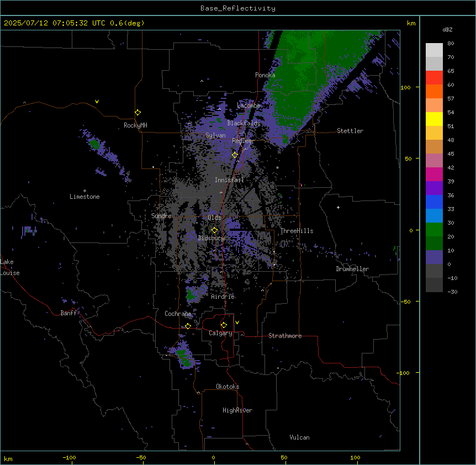Screen dimensions: 476x465
Task: Click the yellow diamond marker near RockyMH
Action: click(137, 113)
